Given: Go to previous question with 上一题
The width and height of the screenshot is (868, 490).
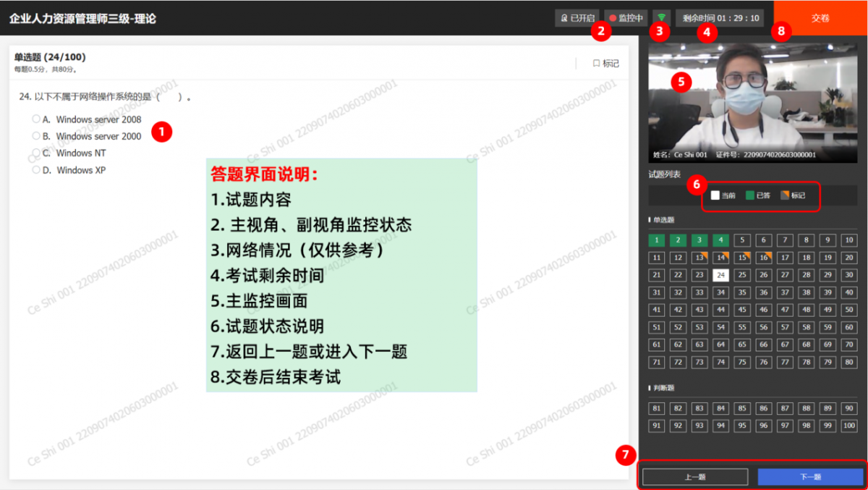Looking at the screenshot, I should coord(695,477).
